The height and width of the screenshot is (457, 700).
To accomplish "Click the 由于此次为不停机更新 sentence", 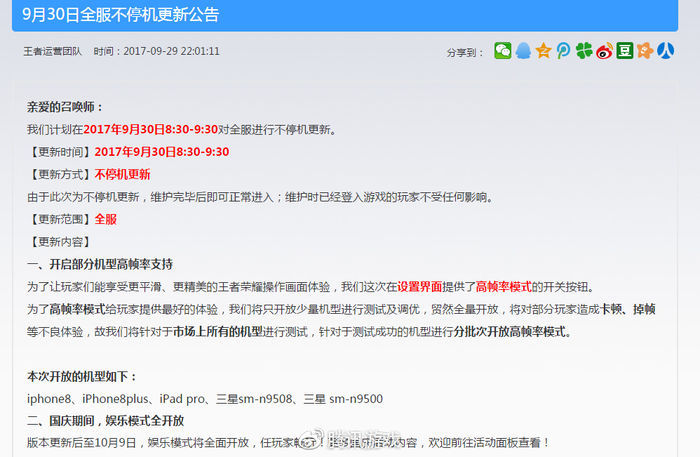I will (x=260, y=197).
